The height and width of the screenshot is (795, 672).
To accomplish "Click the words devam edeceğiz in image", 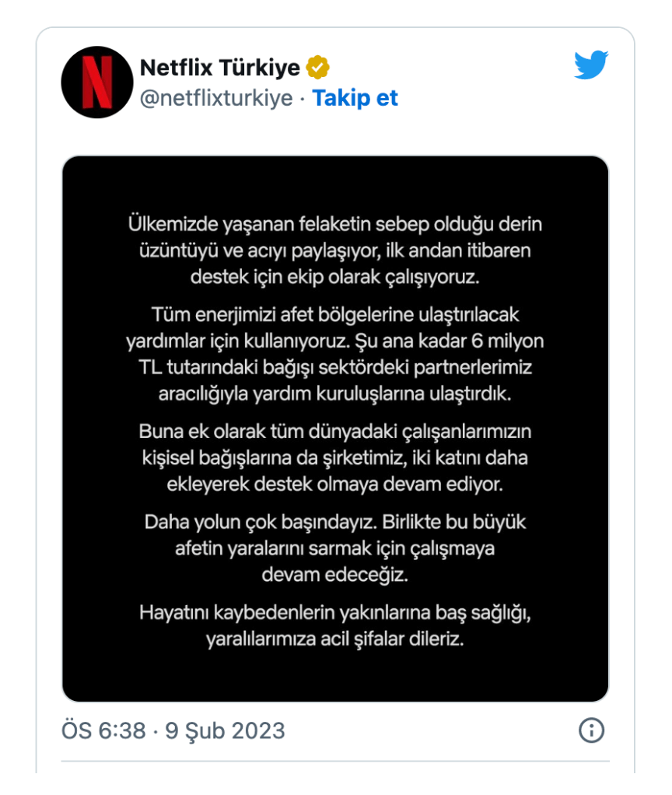I will pyautogui.click(x=335, y=575).
